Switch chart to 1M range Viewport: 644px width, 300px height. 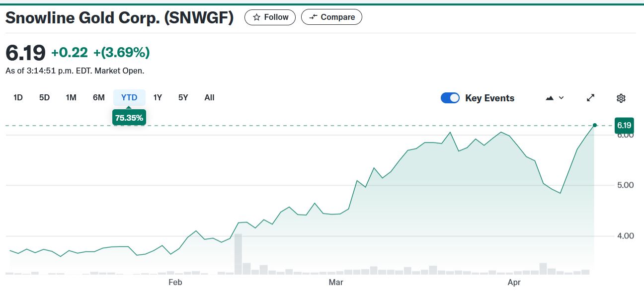[x=71, y=97]
